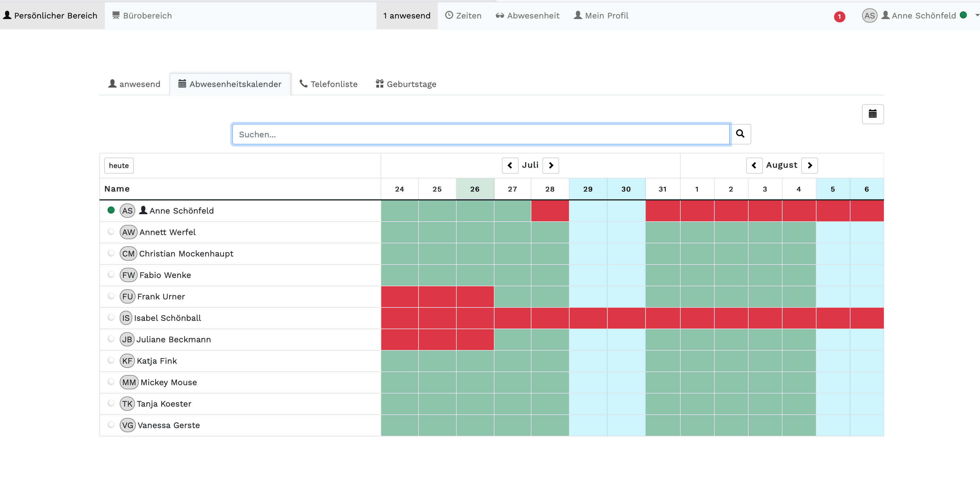Click the magnifier search button

point(740,134)
